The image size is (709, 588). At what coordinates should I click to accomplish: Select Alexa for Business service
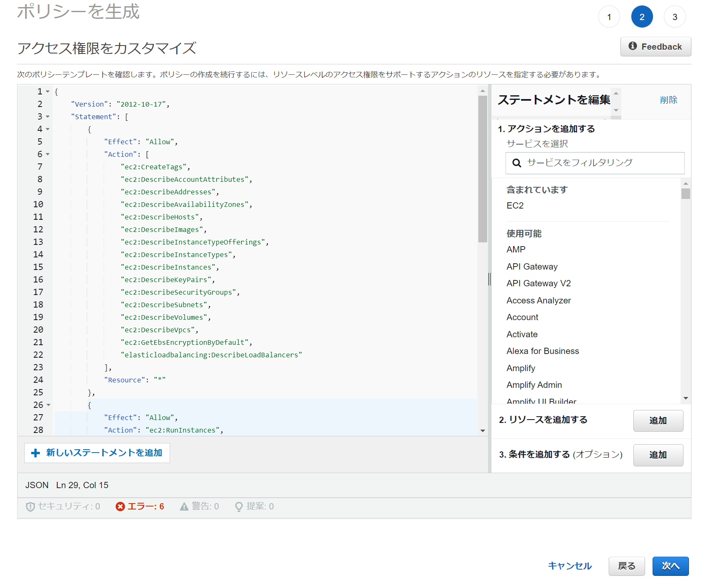pos(543,351)
